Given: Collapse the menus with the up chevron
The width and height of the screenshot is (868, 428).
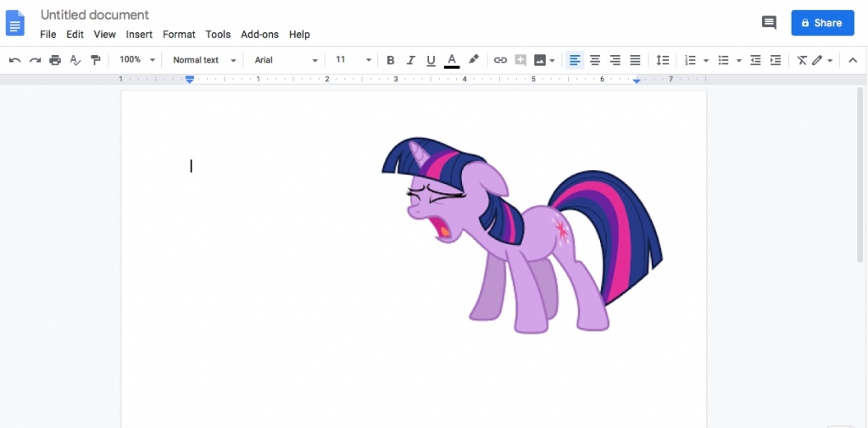Looking at the screenshot, I should [x=853, y=60].
